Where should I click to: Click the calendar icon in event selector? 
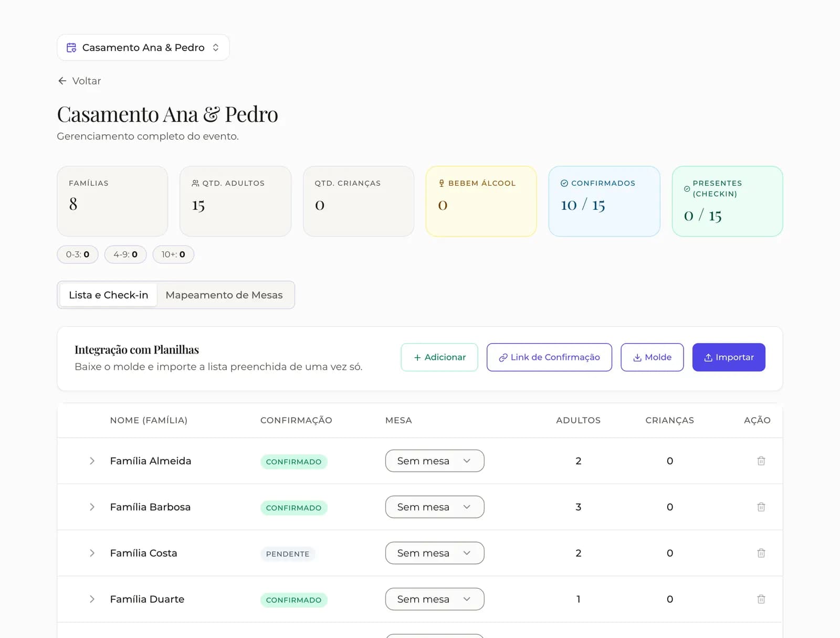point(71,48)
